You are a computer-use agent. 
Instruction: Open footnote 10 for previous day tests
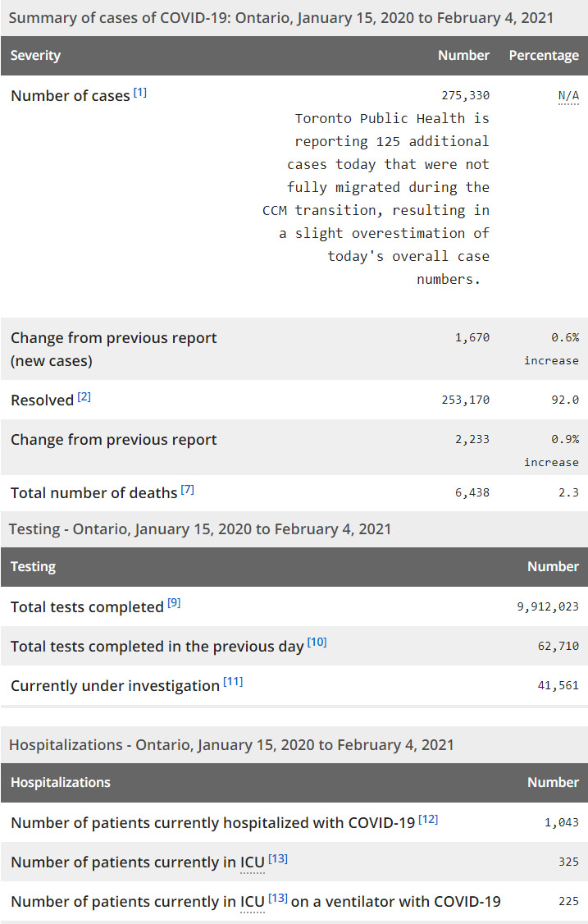point(317,643)
